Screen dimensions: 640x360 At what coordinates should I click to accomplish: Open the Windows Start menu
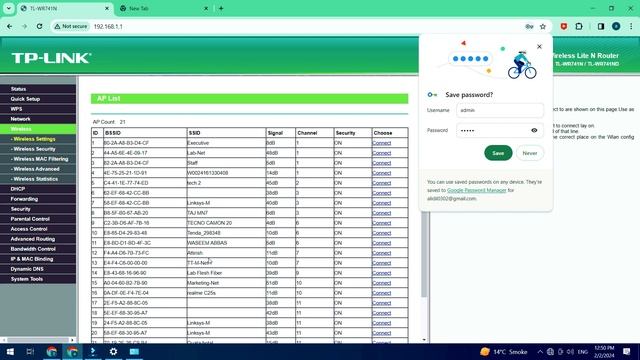(10, 351)
